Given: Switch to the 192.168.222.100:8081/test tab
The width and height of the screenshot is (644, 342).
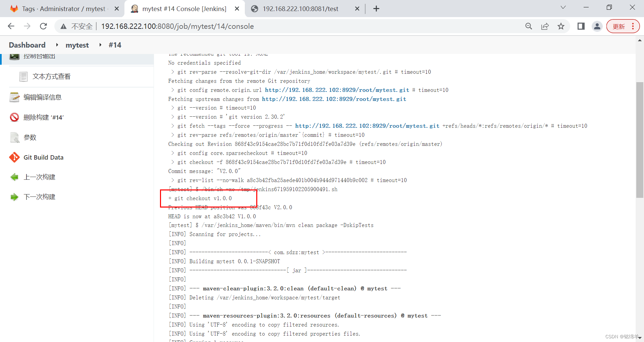Looking at the screenshot, I should 300,9.
